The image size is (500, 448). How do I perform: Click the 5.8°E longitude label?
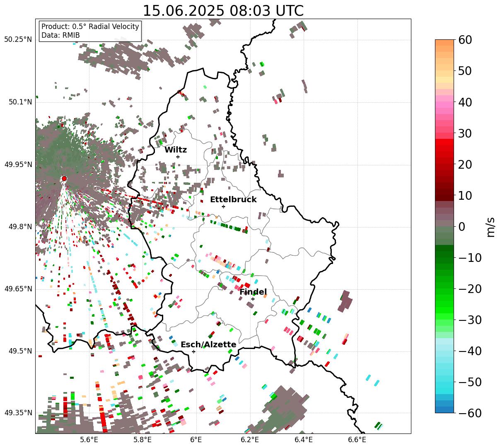click(143, 440)
